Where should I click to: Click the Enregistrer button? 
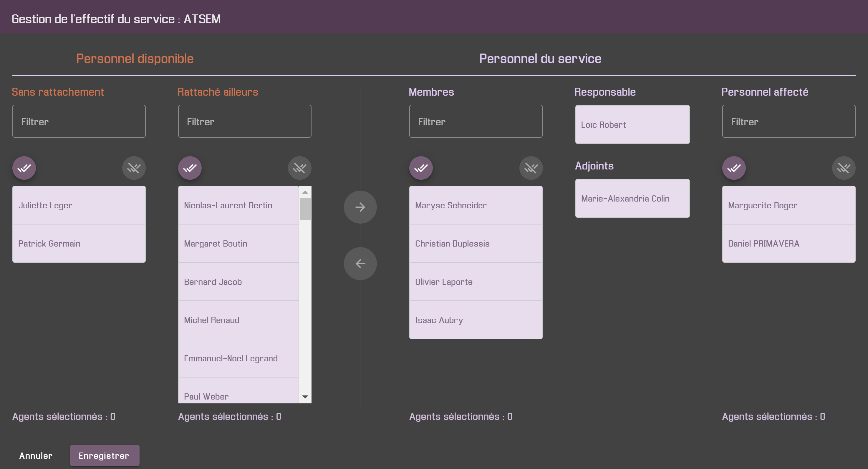click(105, 455)
